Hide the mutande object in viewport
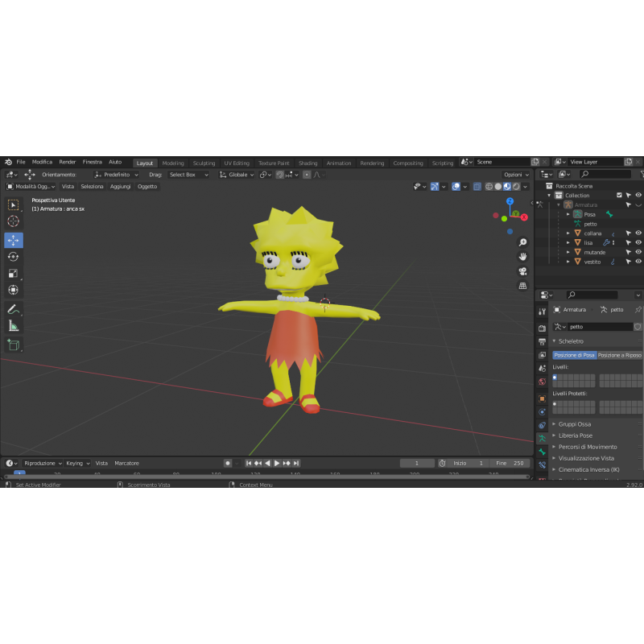644x644 pixels. tap(638, 252)
